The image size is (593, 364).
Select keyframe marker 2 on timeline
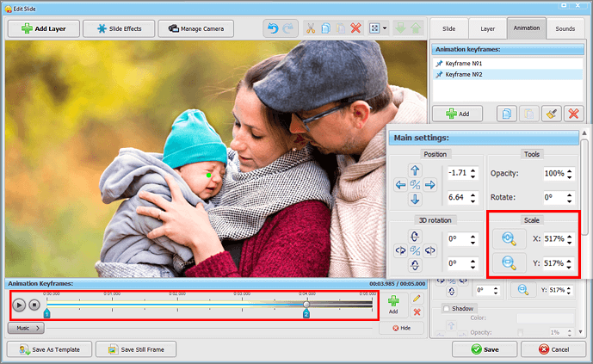(x=306, y=313)
